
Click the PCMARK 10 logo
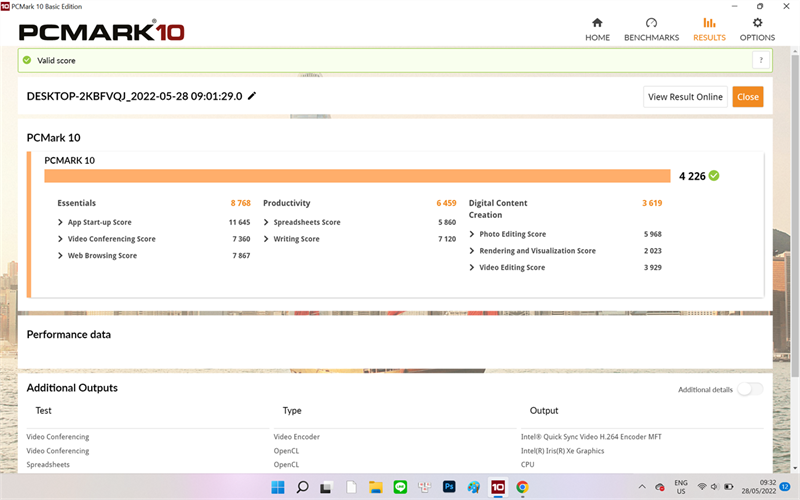pos(102,32)
